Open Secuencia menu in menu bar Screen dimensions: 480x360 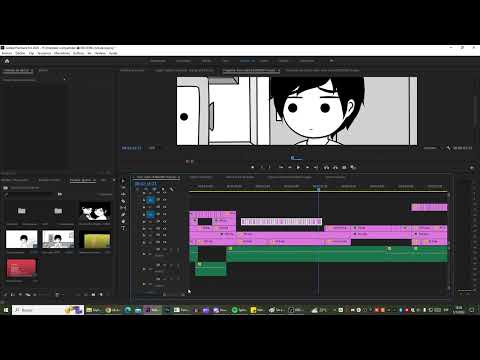click(44, 53)
